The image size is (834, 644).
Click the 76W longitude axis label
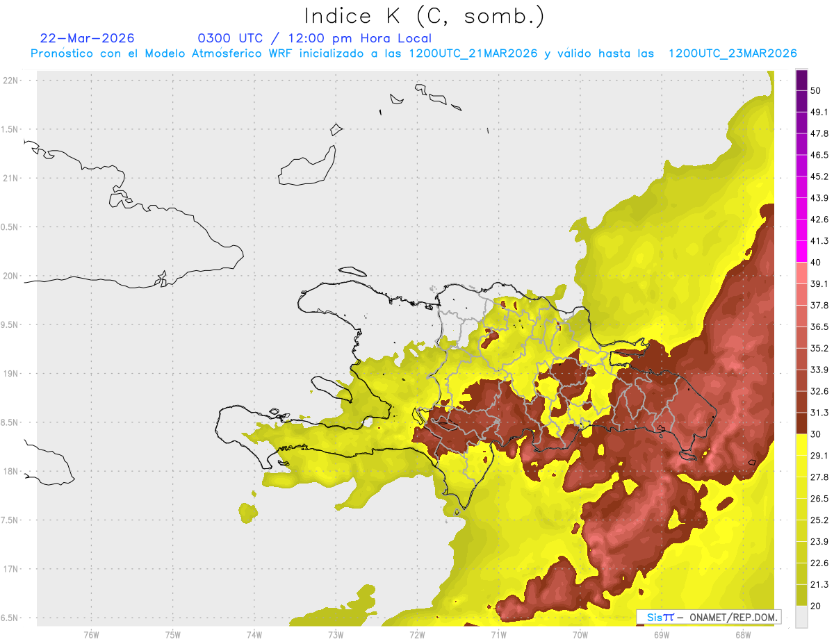(91, 635)
